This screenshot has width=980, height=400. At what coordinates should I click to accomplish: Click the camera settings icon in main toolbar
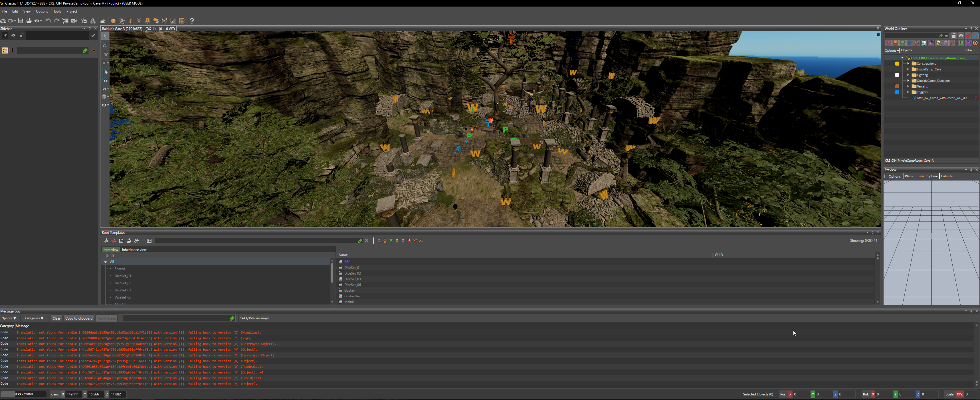[x=74, y=21]
